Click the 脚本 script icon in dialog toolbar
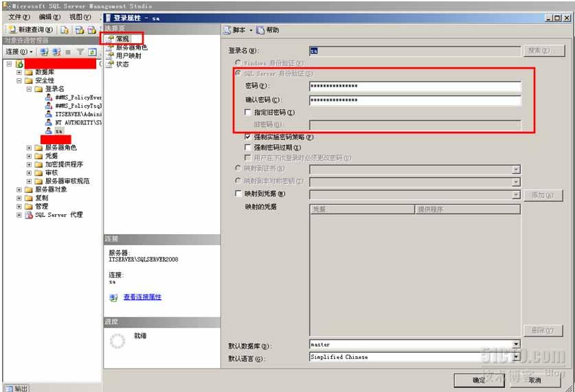575x392 pixels. (x=227, y=30)
